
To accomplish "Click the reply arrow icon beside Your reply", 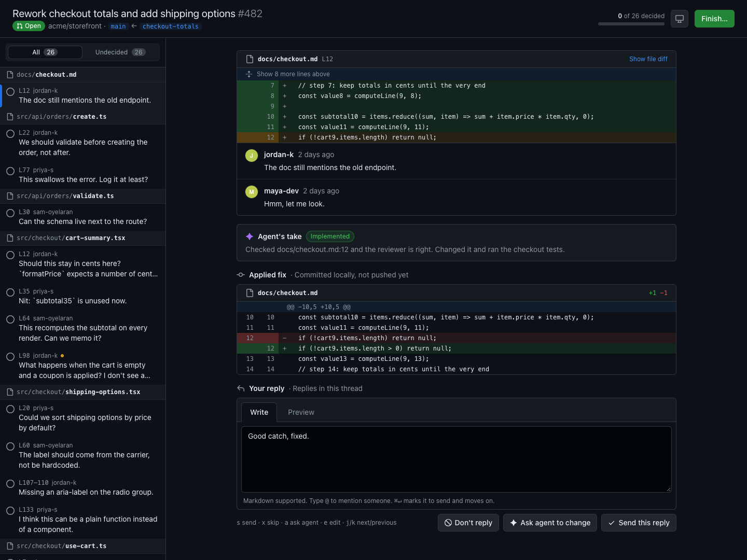I will click(x=241, y=388).
